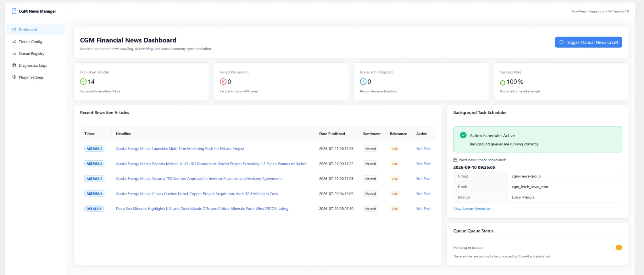
Task: Click the green circle icon by Success Rate
Action: 502,83
